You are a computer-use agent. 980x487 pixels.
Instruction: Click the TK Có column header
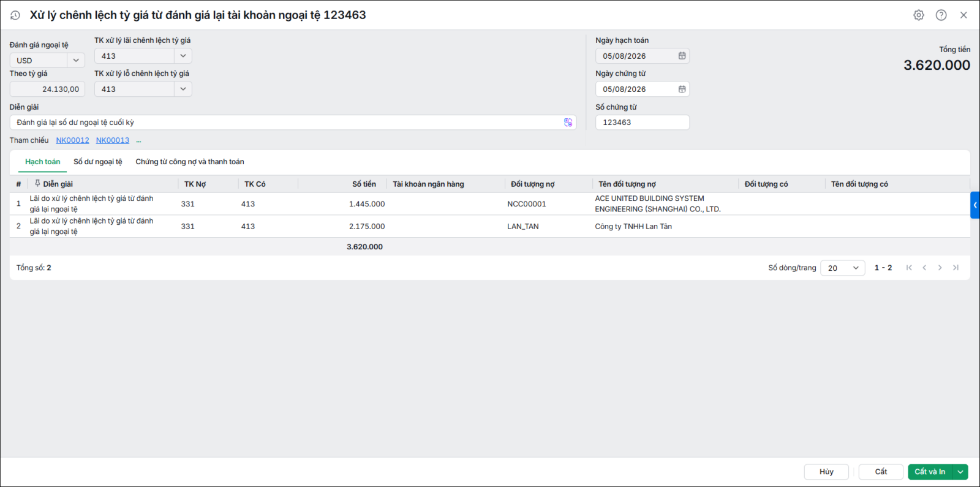pyautogui.click(x=255, y=184)
